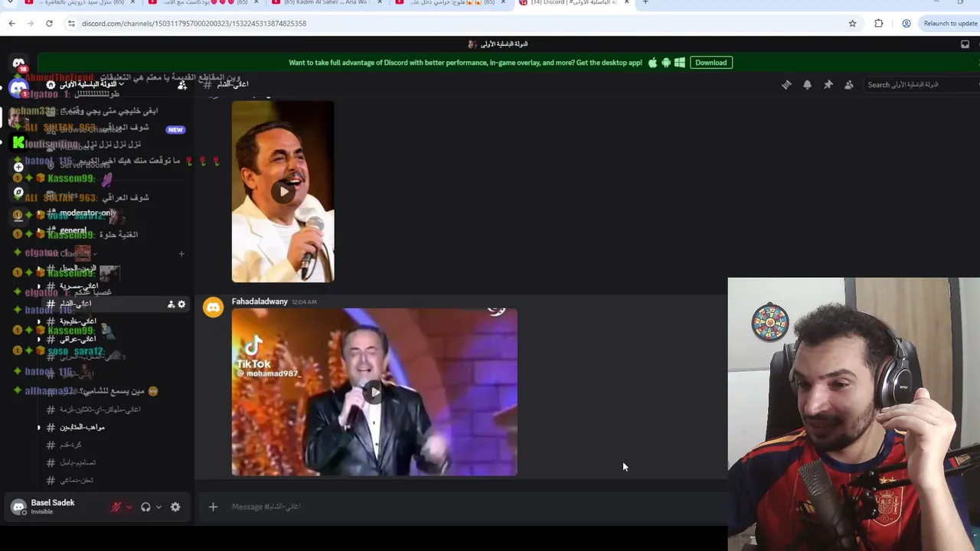The height and width of the screenshot is (551, 980).
Task: Open channel settings gear for اغاني-الشام
Action: (181, 305)
